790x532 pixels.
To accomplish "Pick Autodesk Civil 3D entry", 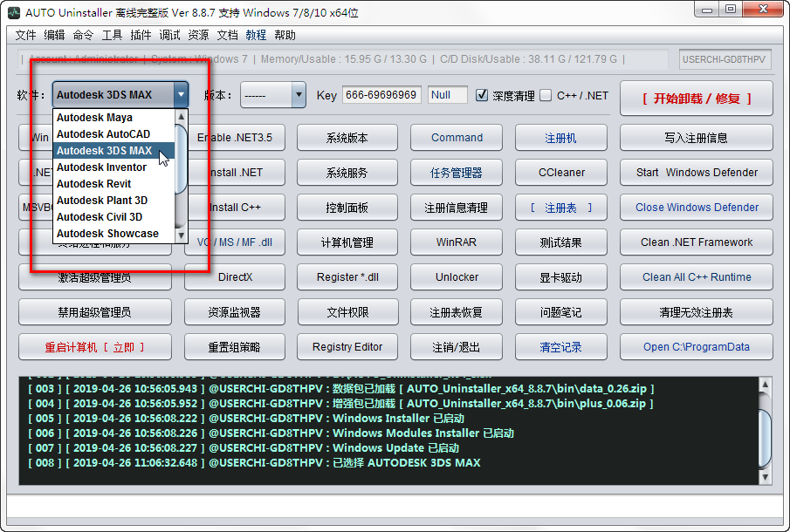I will point(113,217).
